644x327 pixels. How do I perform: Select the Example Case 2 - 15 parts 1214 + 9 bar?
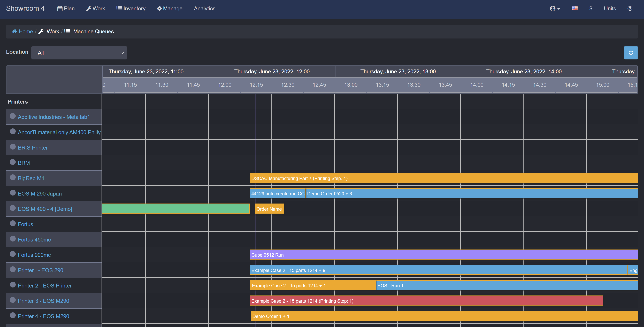click(x=439, y=270)
